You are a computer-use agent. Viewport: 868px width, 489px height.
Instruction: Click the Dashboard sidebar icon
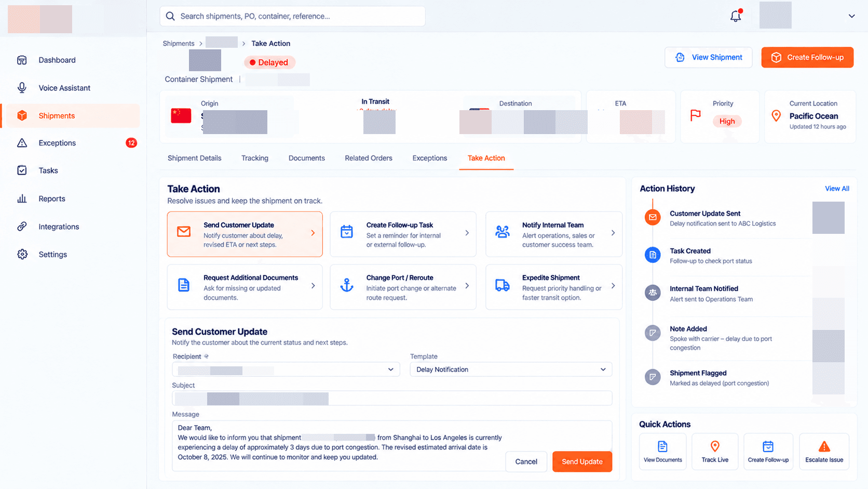(22, 60)
